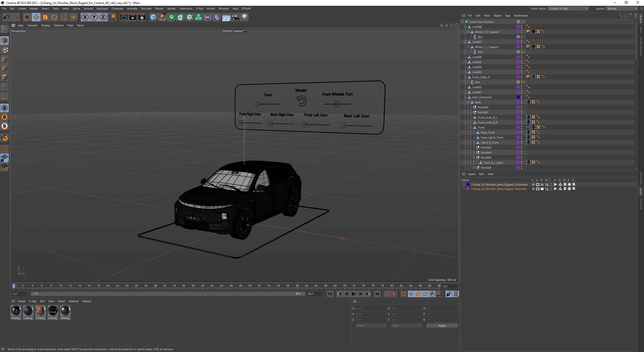Toggle visibility eye of Geometry layer
Screen dimensions: 644x352
click(538, 189)
